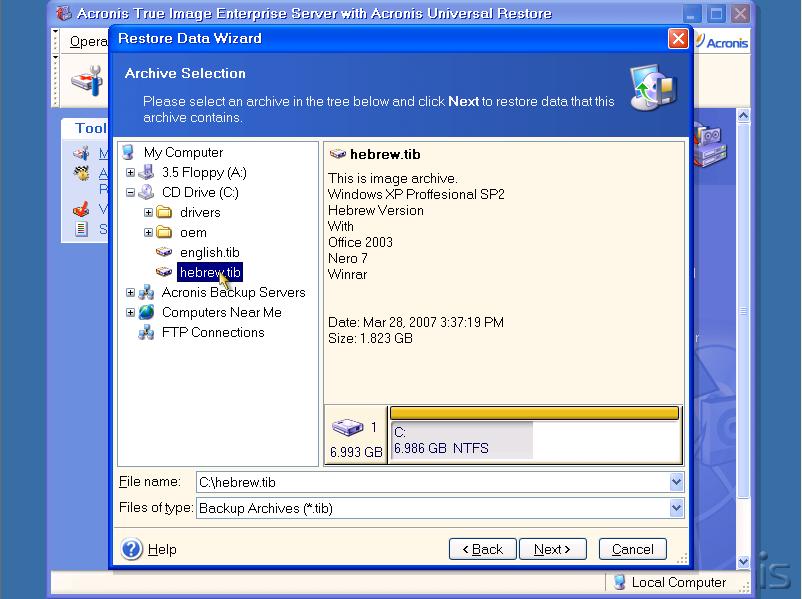Open the File name dropdown list
The width and height of the screenshot is (802, 599).
(x=676, y=482)
